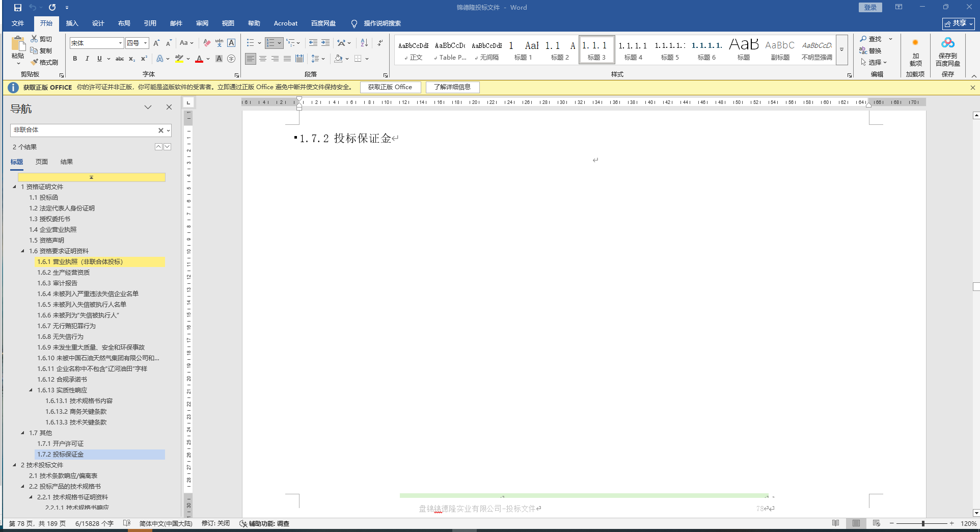Switch to Read Mode view in status bar
Screen dimensions: 980x532
(x=835, y=523)
